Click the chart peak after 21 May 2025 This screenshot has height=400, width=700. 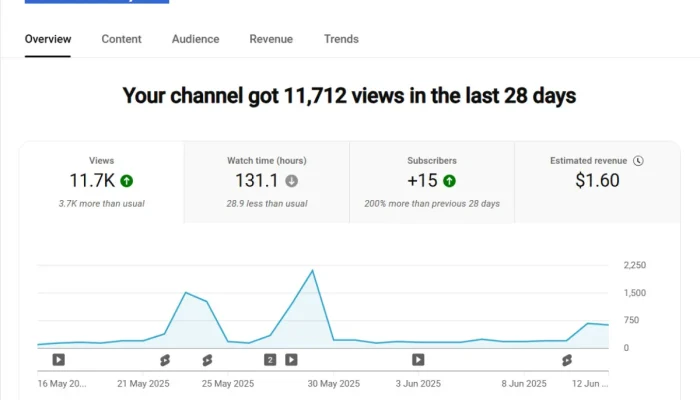click(186, 292)
